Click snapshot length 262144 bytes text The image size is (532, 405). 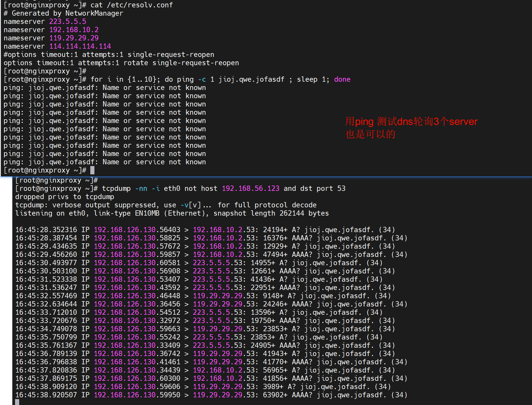[x=271, y=213]
